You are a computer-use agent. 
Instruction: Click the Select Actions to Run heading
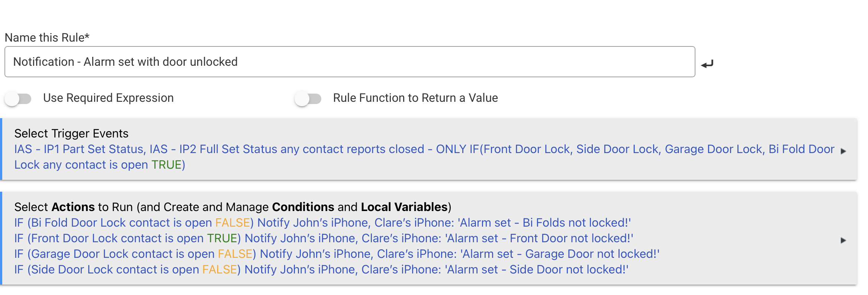(x=232, y=207)
